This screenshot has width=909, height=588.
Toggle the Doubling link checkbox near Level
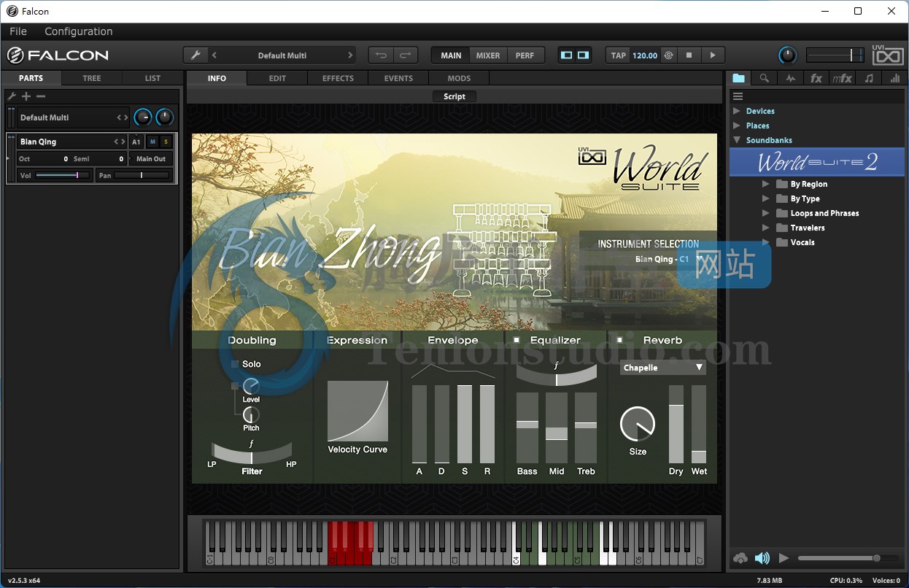pyautogui.click(x=235, y=386)
